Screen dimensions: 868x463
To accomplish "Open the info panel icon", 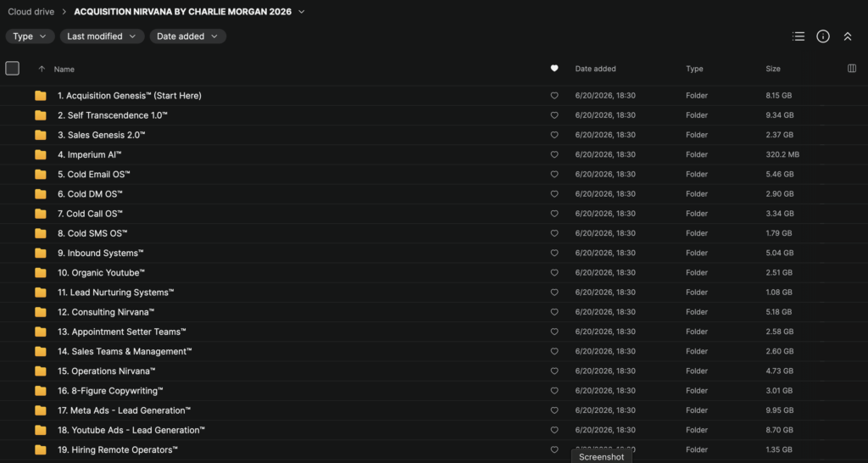I will [823, 36].
